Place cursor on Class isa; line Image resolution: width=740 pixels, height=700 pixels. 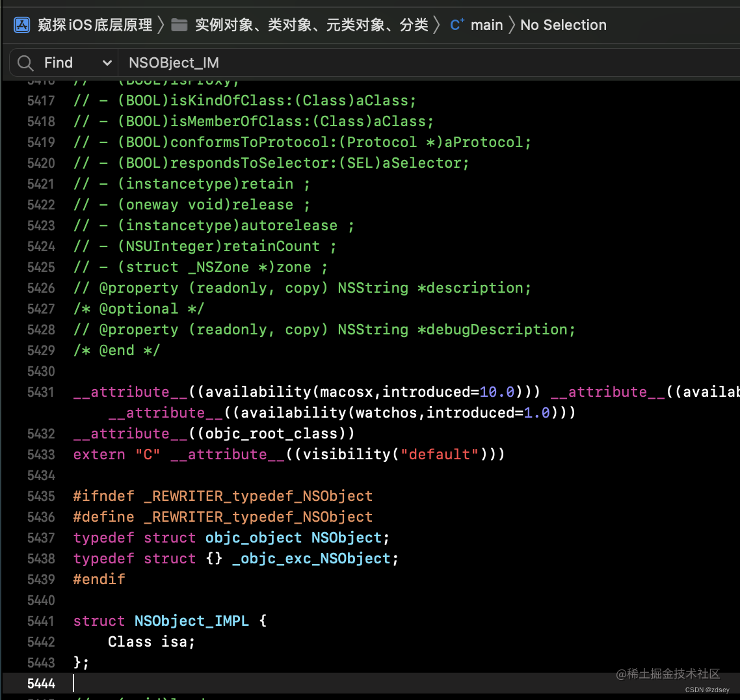151,642
